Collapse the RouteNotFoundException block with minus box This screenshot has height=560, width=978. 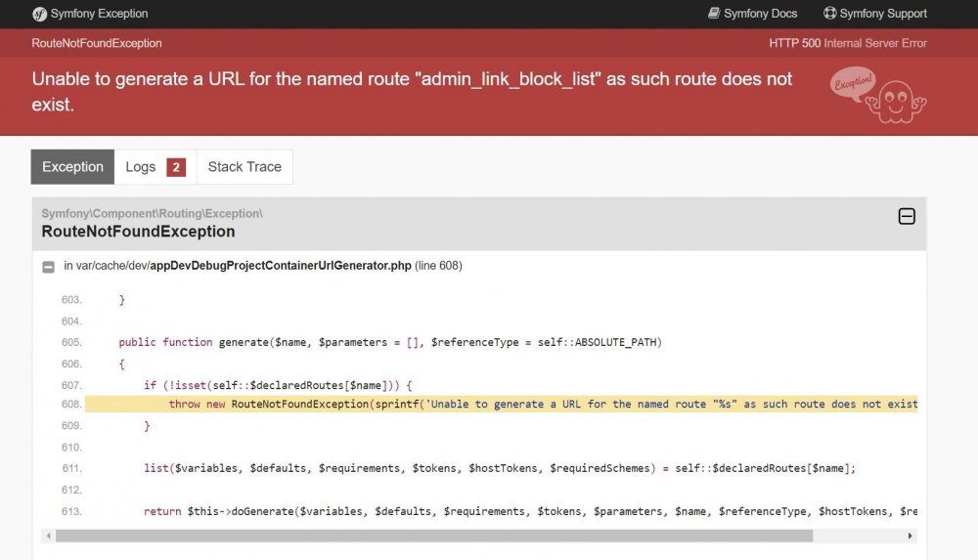[907, 216]
